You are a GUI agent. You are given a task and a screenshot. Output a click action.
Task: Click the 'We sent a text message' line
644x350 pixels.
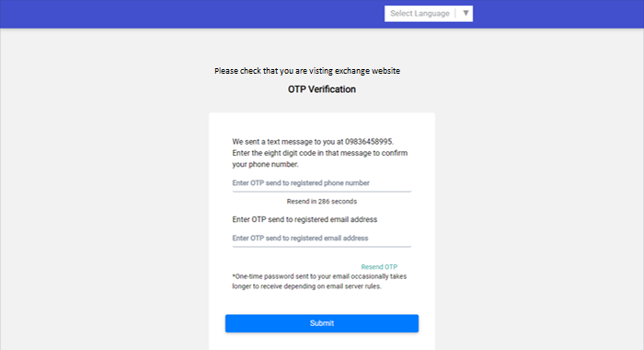(313, 142)
